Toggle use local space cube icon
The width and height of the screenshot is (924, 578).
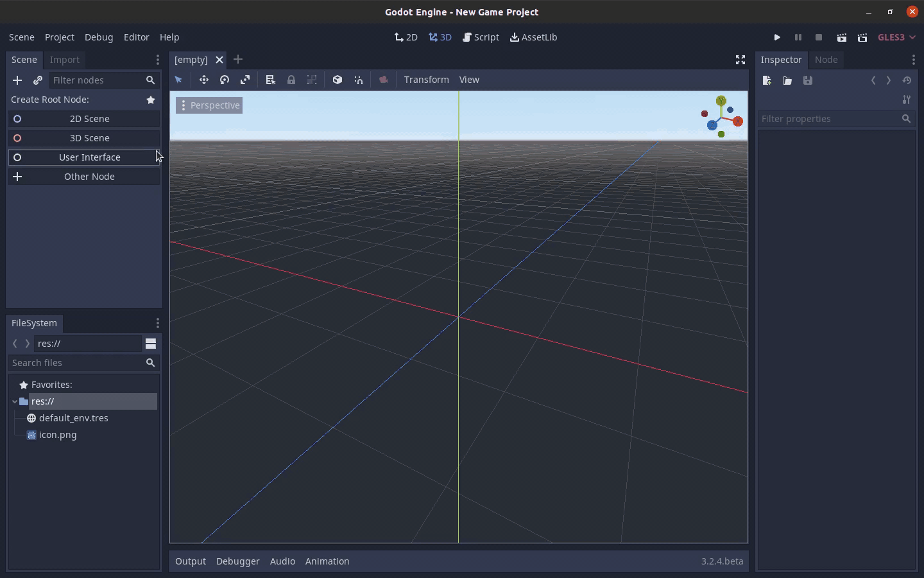coord(338,80)
